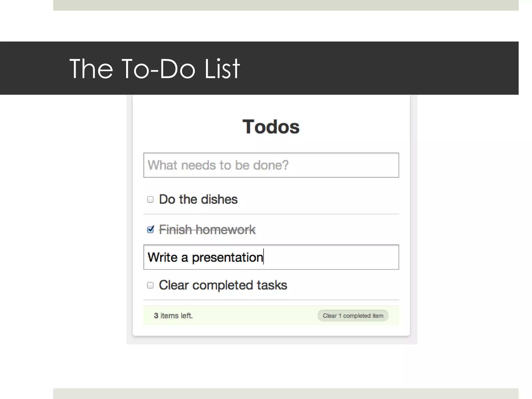Click the 'Todos' heading
Viewport: 532px width, 399px height.
(271, 127)
